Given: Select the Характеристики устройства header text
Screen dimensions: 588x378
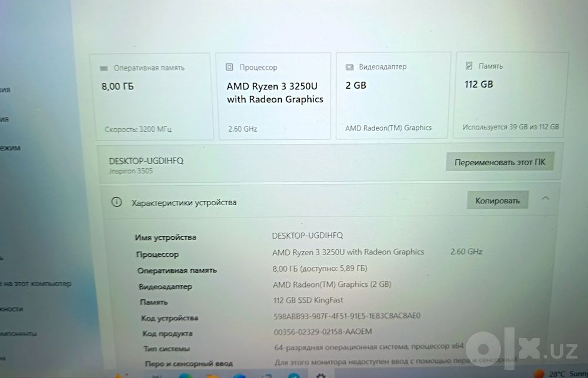Looking at the screenshot, I should click(183, 202).
